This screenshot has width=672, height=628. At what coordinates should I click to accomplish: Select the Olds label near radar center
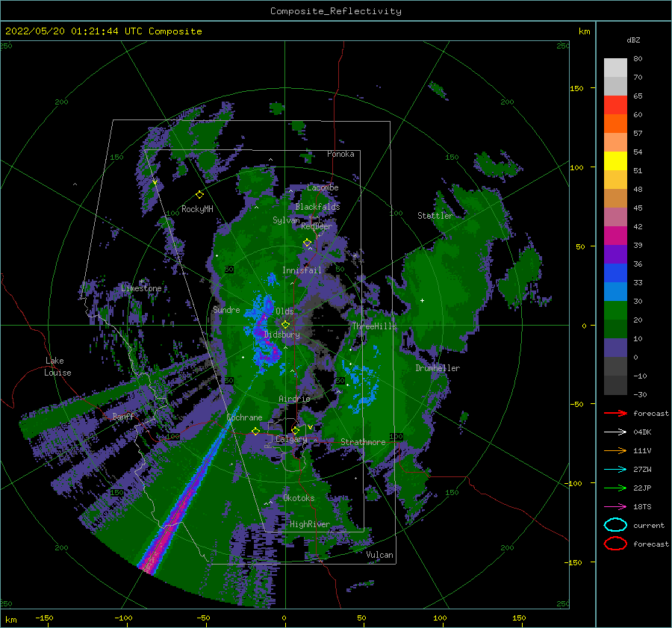(284, 311)
